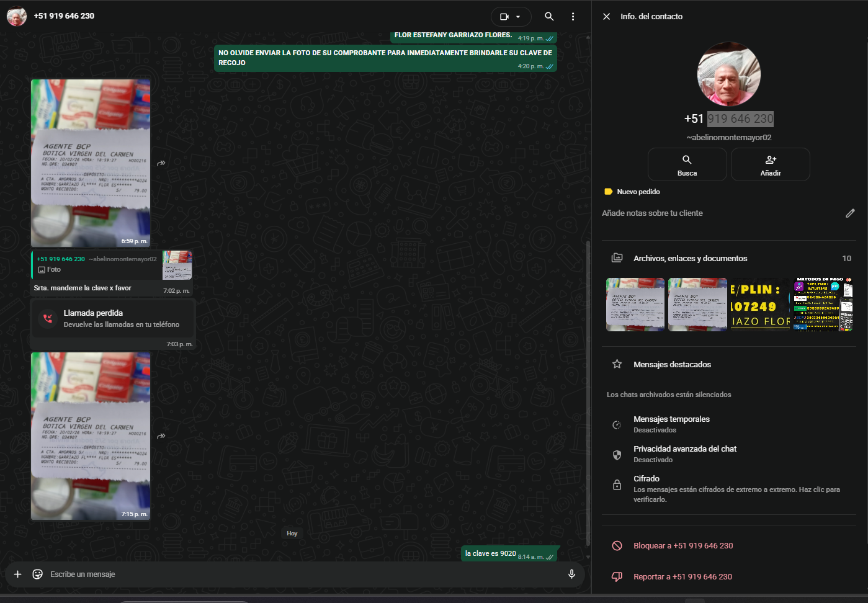
Task: Toggle Mensajes temporales setting
Action: tap(671, 424)
